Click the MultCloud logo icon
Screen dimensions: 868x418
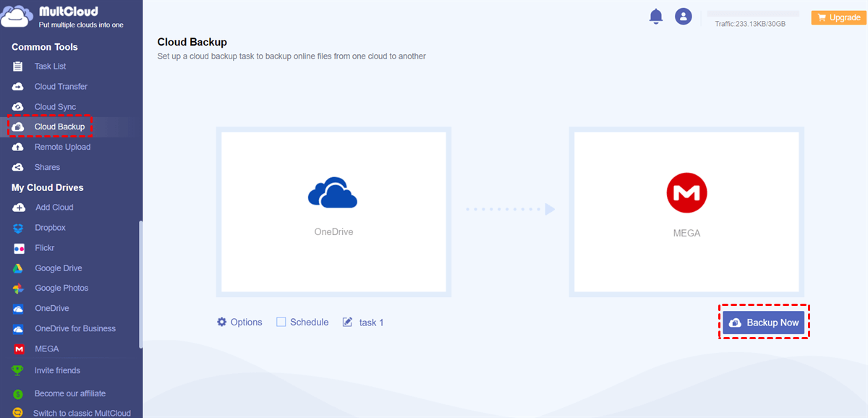17,17
